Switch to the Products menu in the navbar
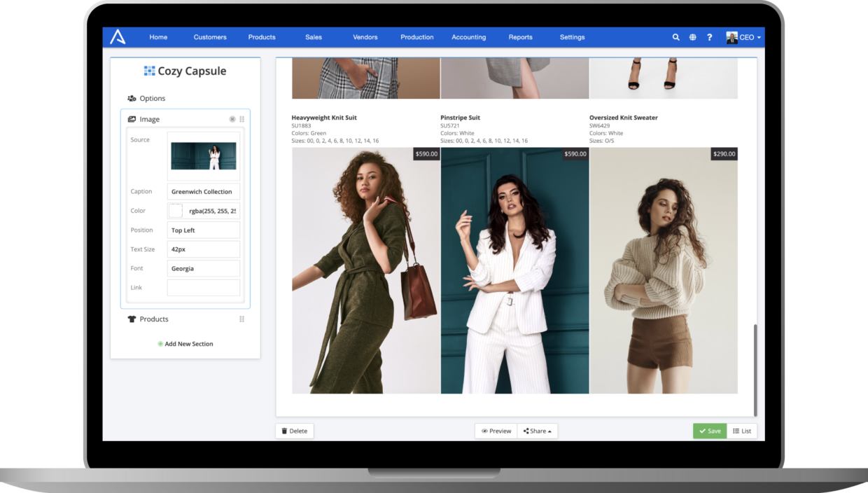Screen dimensions: 868x493 click(261, 36)
